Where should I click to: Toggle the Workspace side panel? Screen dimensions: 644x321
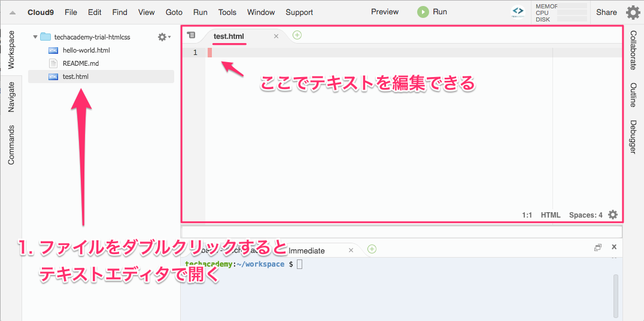point(11,50)
